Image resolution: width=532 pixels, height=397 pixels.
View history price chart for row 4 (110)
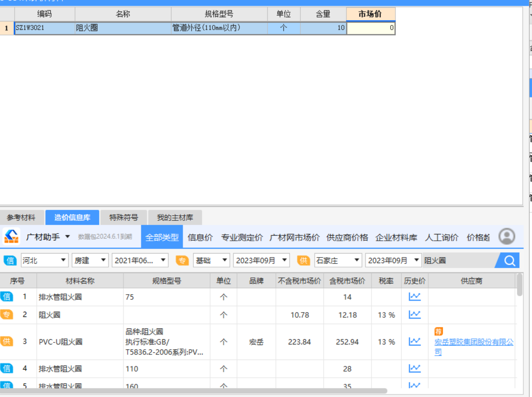pos(414,368)
